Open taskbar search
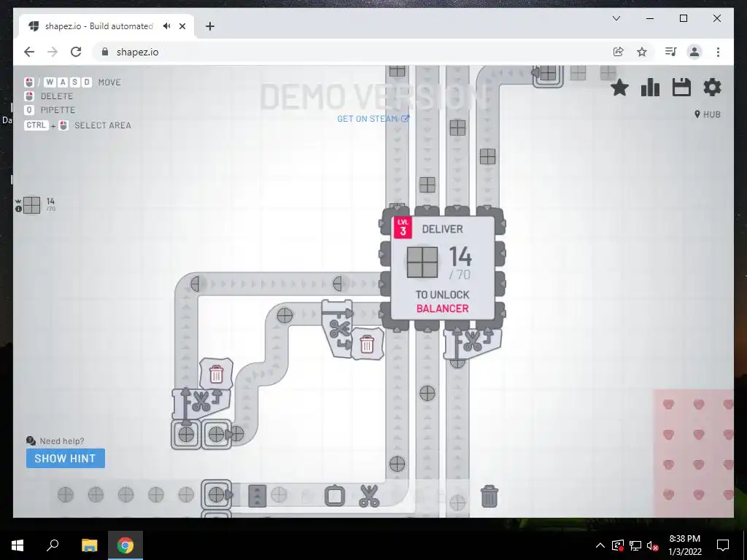The height and width of the screenshot is (560, 747). 53,545
